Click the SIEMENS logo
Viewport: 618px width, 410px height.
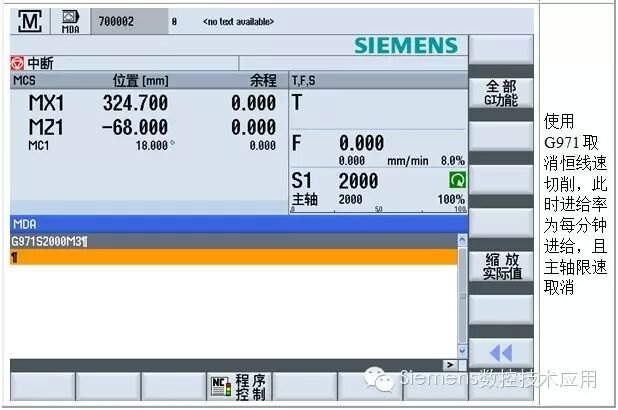[406, 45]
